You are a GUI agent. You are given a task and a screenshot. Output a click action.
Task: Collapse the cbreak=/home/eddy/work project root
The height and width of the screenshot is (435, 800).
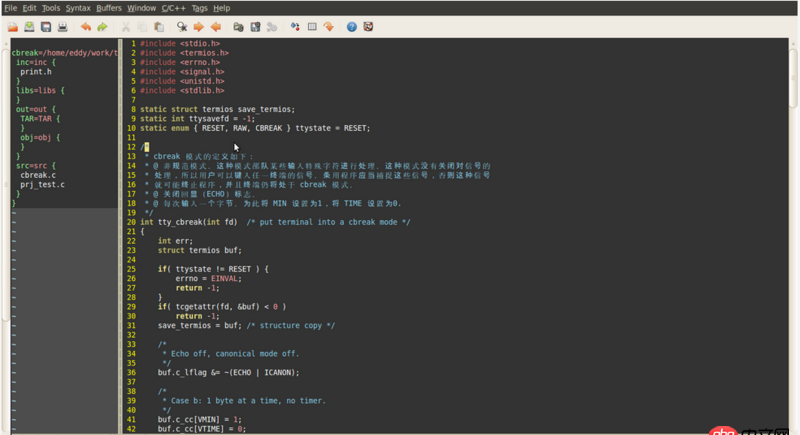point(64,53)
